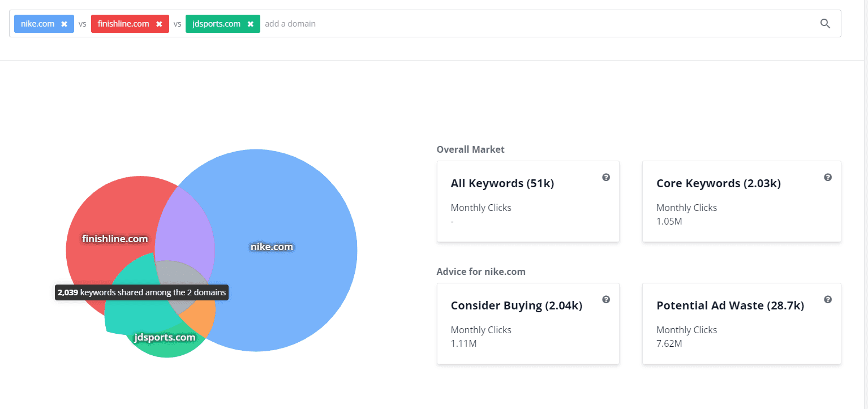Viewport: 868px width, 409px height.
Task: Click the search magnifier icon
Action: (x=825, y=23)
